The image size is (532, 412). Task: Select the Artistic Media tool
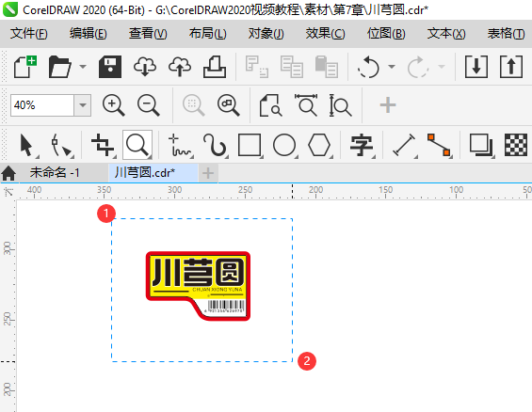pyautogui.click(x=215, y=146)
